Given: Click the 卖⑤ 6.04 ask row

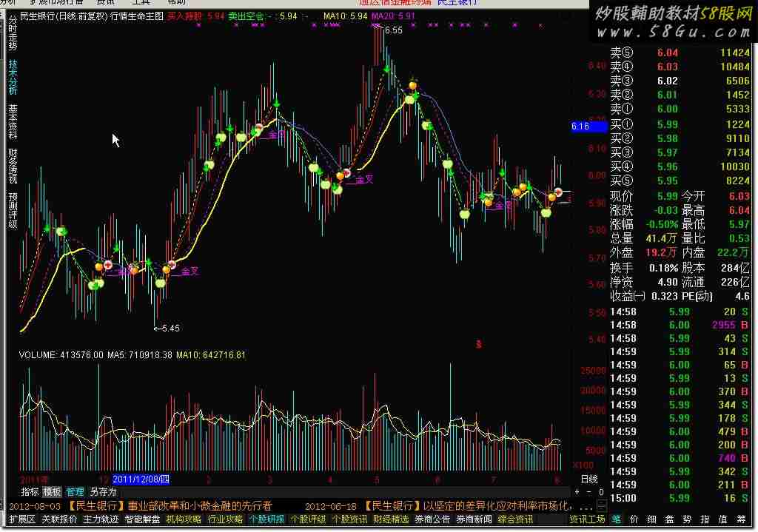Looking at the screenshot, I should [680, 53].
